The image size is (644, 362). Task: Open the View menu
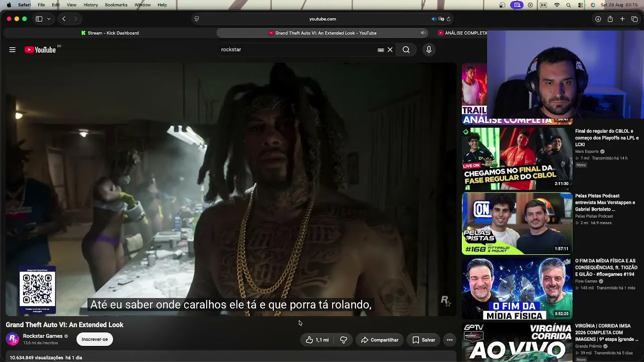click(72, 5)
